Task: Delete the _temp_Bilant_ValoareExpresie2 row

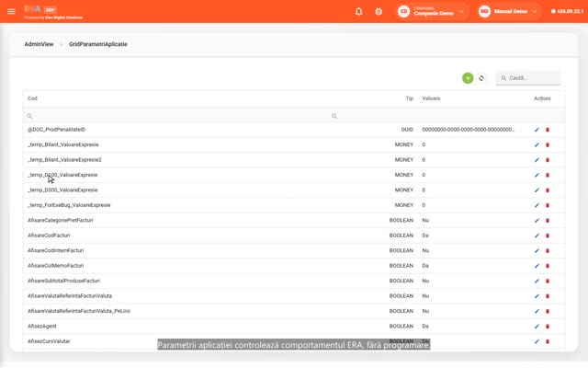Action: [548, 160]
